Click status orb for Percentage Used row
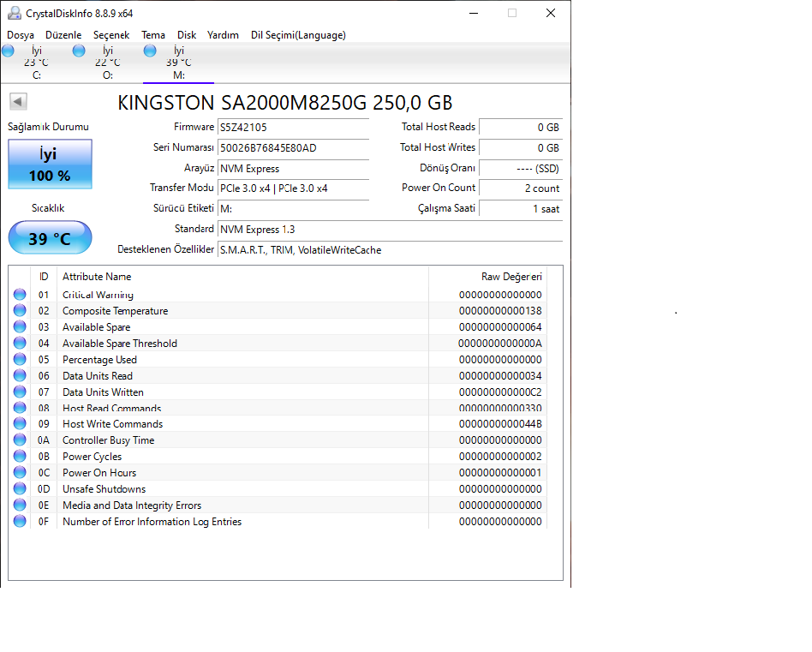812x652 pixels. coord(20,359)
